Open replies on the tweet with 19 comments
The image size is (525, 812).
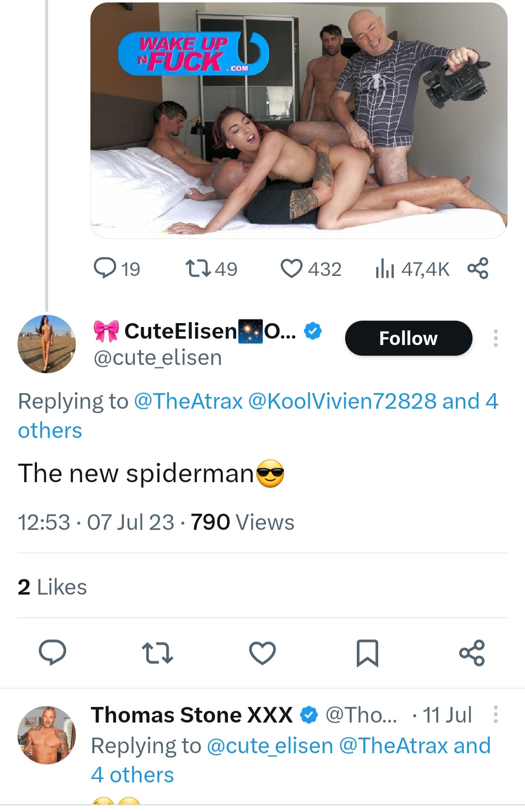click(105, 268)
